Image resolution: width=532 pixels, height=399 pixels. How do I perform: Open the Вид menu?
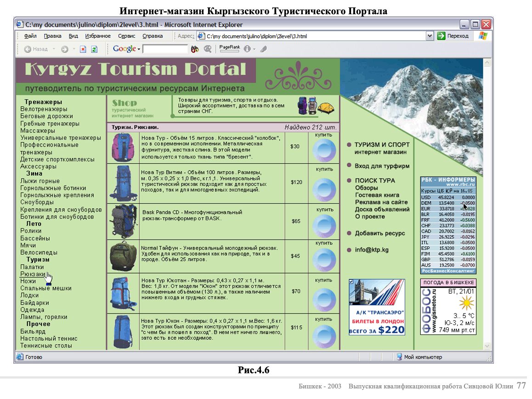coord(74,36)
